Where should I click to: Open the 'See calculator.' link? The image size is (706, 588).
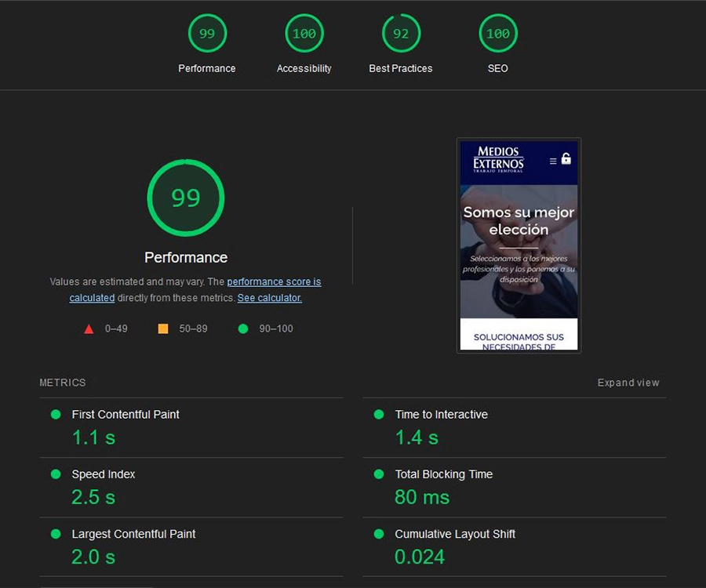tap(270, 298)
